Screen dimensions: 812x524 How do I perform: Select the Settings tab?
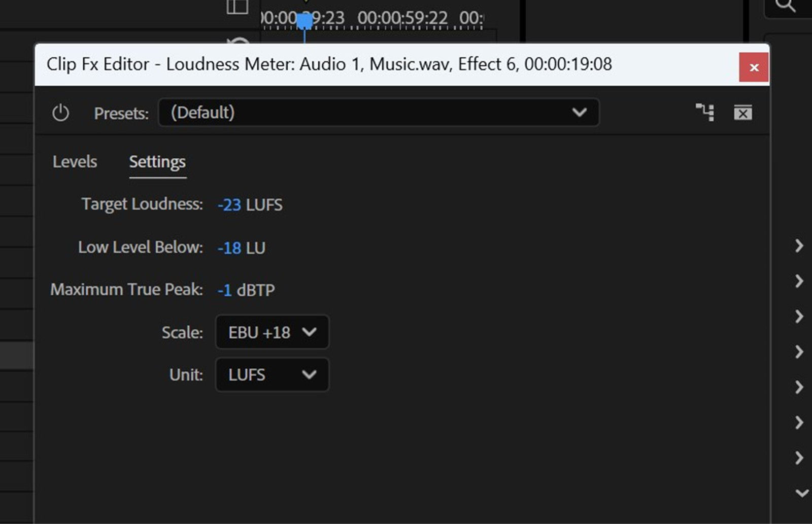(x=157, y=162)
